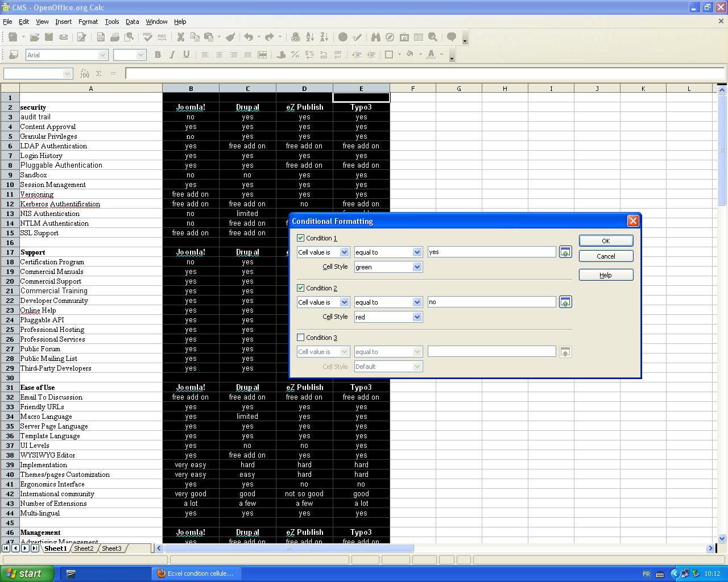The image size is (728, 582).
Task: Click the Gallery icon
Action: click(404, 37)
